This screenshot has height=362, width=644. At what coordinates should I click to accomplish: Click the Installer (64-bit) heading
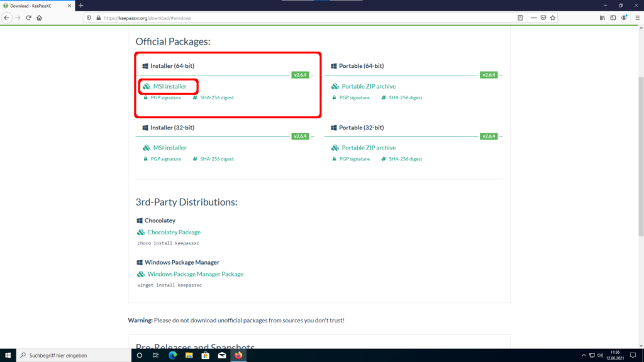[x=172, y=66]
